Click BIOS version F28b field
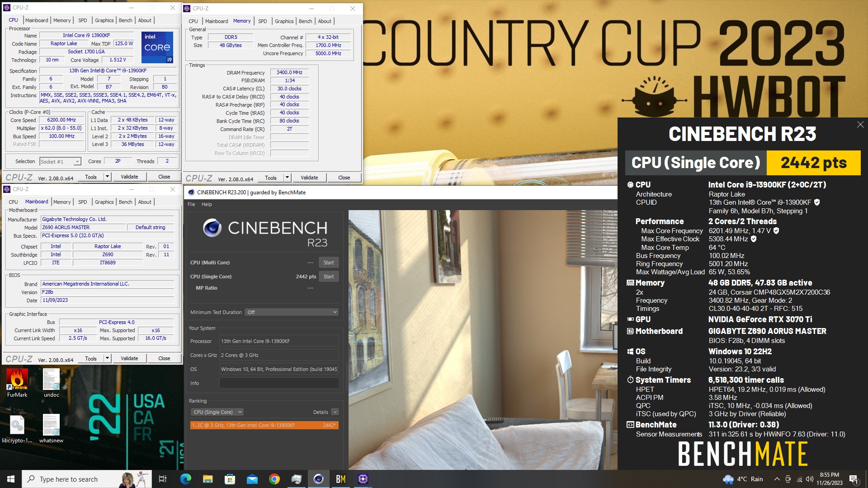Viewport: 868px width, 488px height. click(x=107, y=292)
